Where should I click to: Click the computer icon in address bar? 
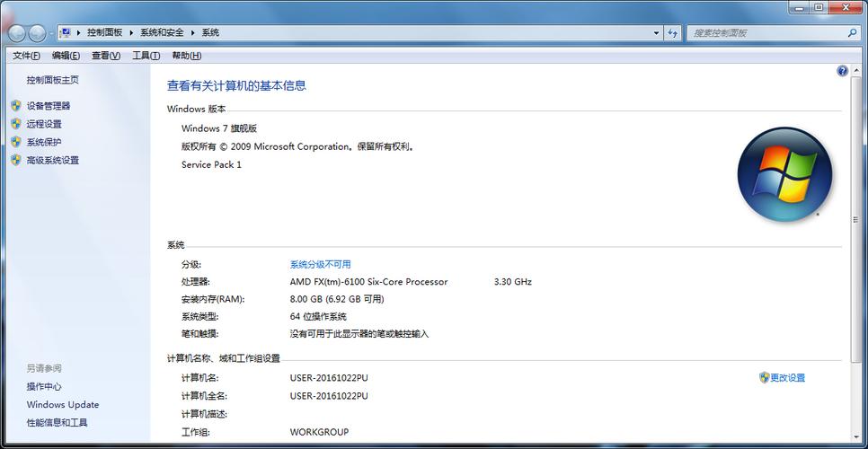point(66,32)
